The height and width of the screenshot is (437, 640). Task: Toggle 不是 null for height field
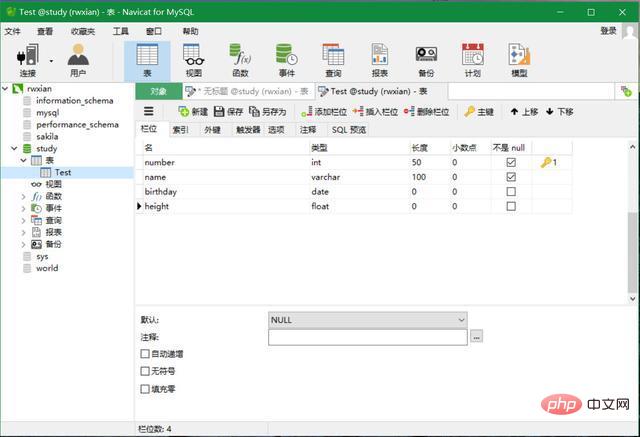[x=511, y=206]
